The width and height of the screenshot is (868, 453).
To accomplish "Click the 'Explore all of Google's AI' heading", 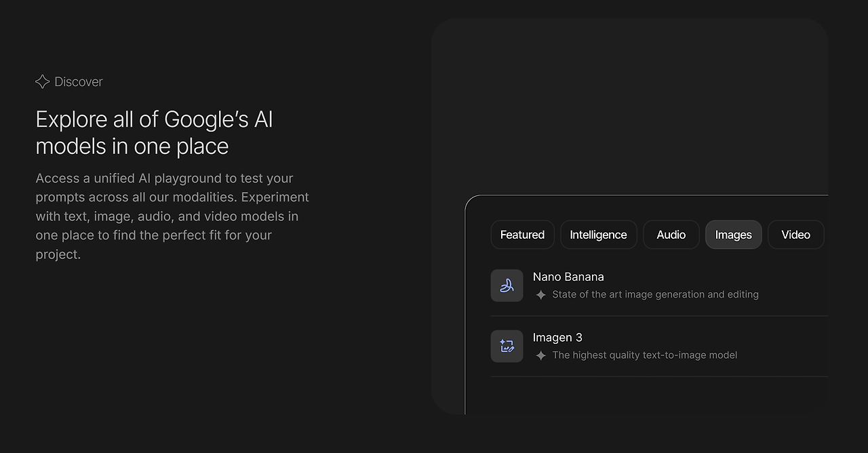I will 155,132.
